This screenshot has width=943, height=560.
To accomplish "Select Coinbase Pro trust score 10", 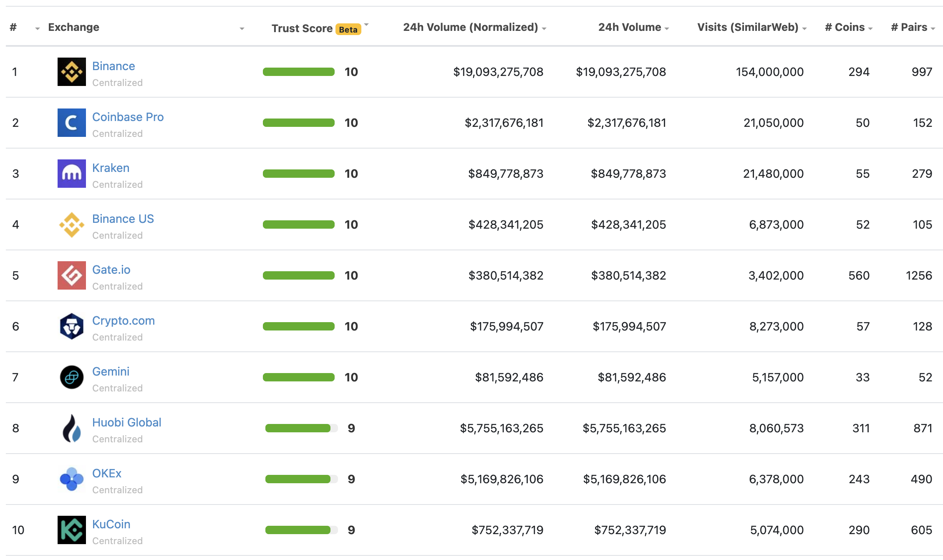I will click(x=351, y=123).
